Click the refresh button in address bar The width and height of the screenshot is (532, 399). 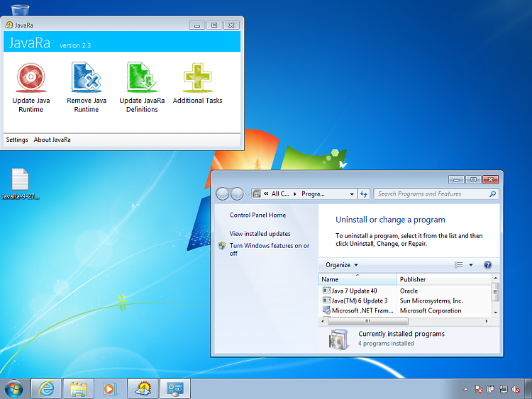[364, 194]
